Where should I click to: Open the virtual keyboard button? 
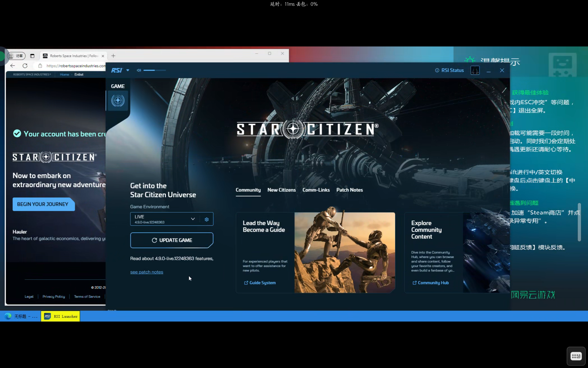coord(576,356)
